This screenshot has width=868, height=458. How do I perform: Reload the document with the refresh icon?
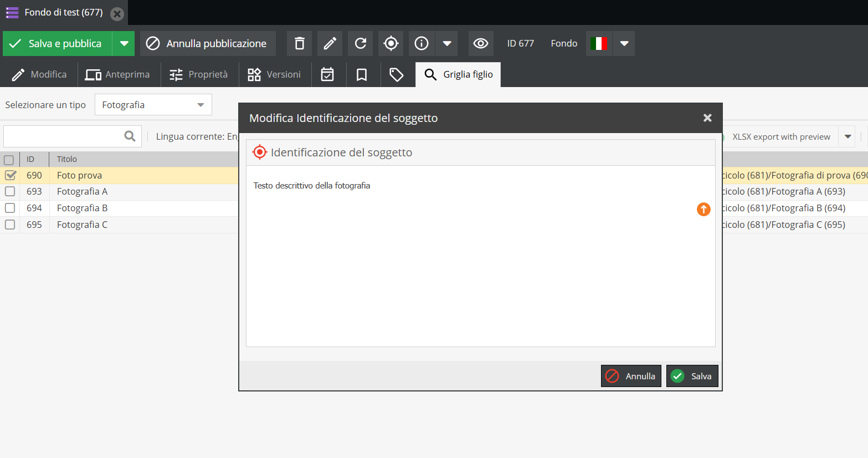click(360, 43)
